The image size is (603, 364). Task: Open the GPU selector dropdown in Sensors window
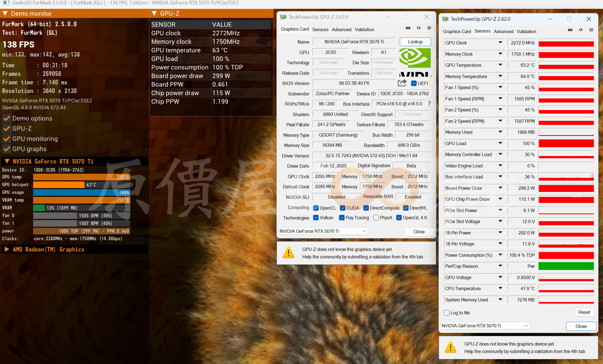pos(485,326)
